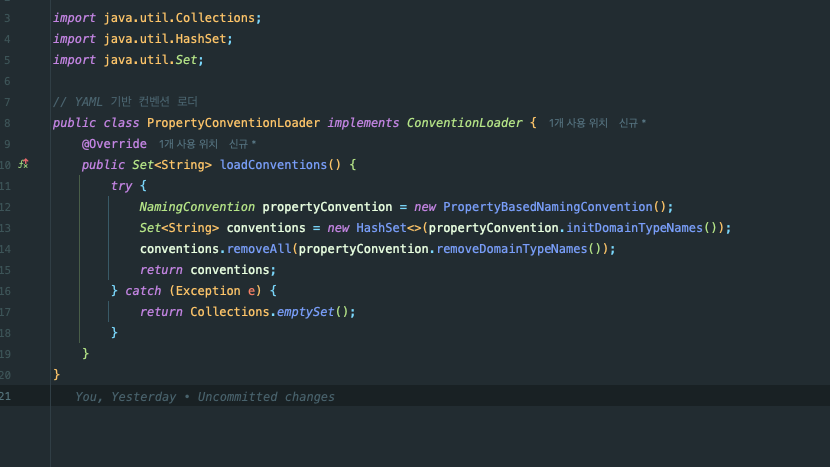The width and height of the screenshot is (830, 467).
Task: Click the implements gutter icon beside loadConventions
Action: pos(23,164)
